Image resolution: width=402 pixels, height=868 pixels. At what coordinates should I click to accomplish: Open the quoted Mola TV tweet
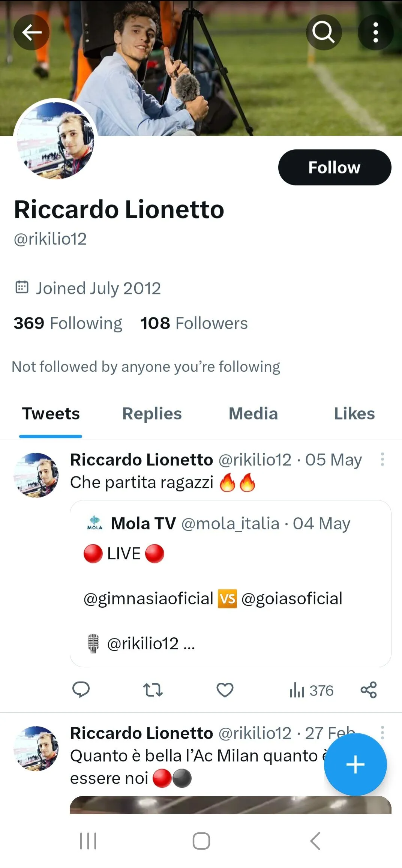(x=230, y=583)
